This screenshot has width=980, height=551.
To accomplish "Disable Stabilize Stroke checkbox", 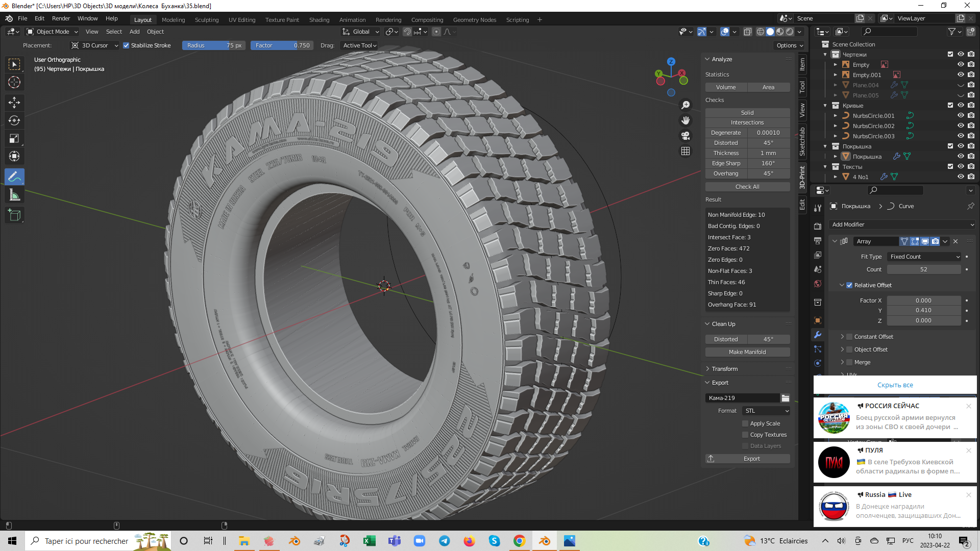I will pos(126,45).
